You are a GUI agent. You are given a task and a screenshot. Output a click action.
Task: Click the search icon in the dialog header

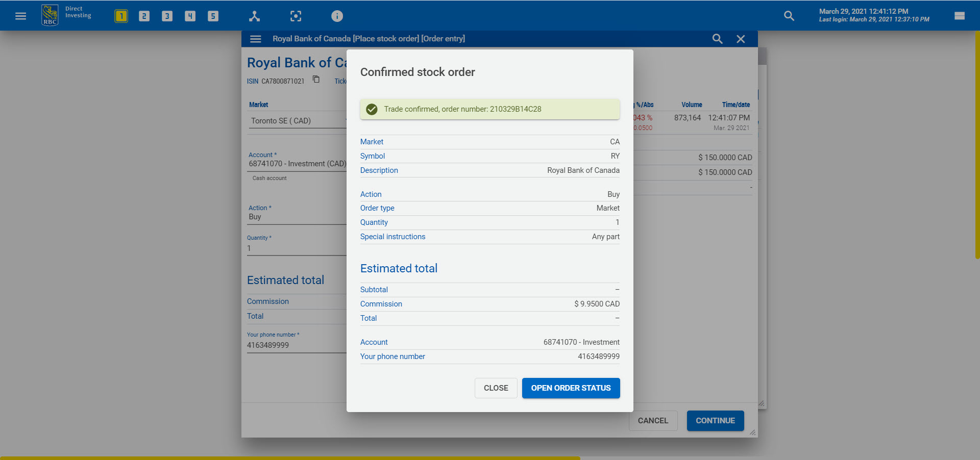pyautogui.click(x=717, y=39)
